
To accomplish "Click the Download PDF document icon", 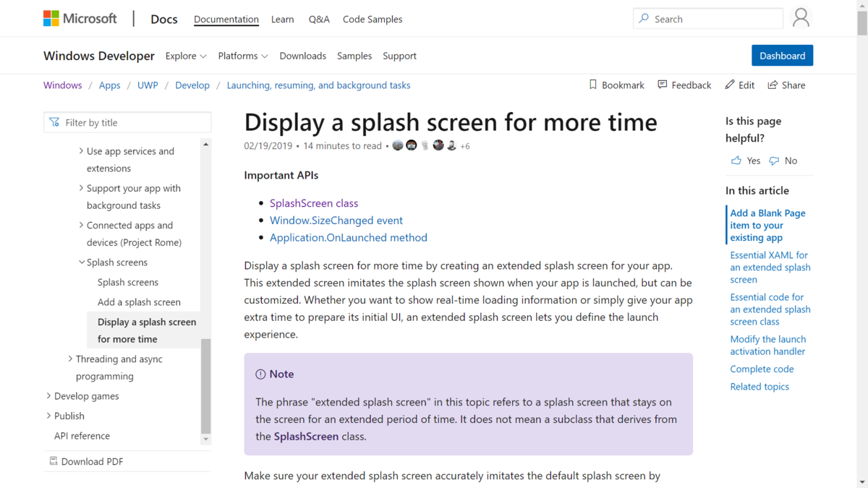I will tap(54, 461).
